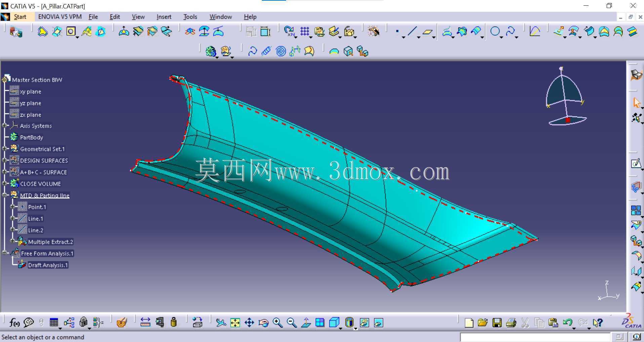
Task: Select the Pan view icon
Action: pos(249,323)
